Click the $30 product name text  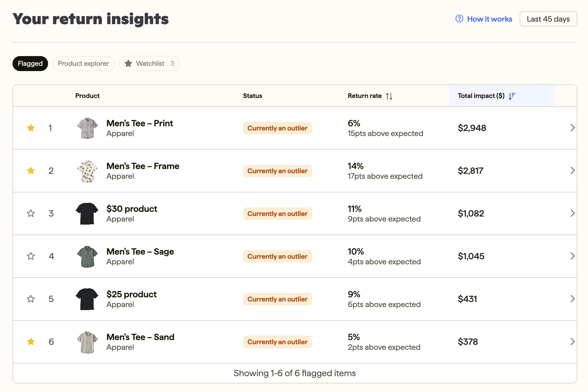132,209
